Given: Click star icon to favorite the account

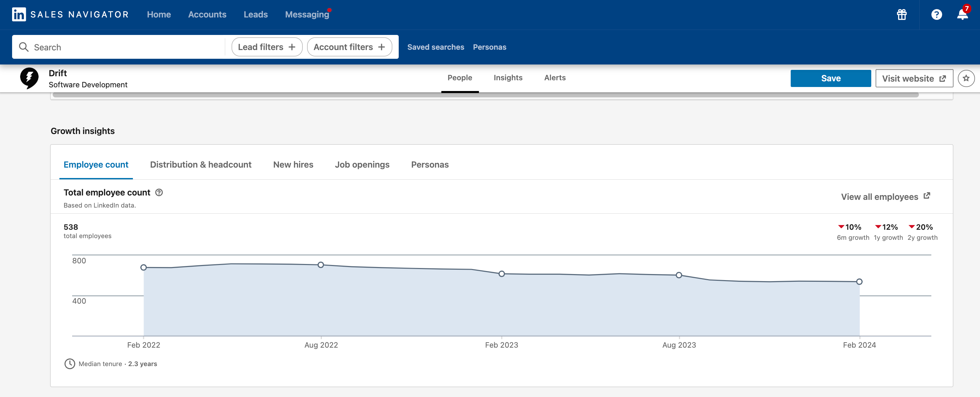Looking at the screenshot, I should [x=966, y=78].
